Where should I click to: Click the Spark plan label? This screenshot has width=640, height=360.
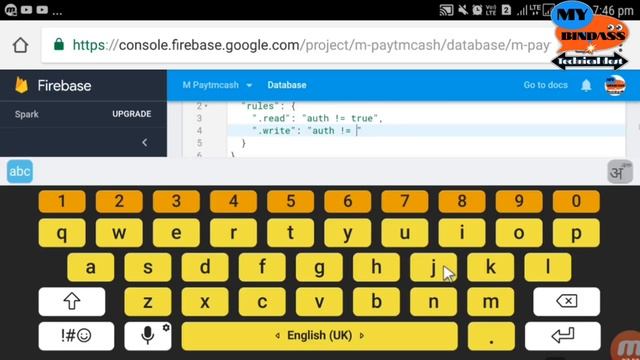coord(27,114)
